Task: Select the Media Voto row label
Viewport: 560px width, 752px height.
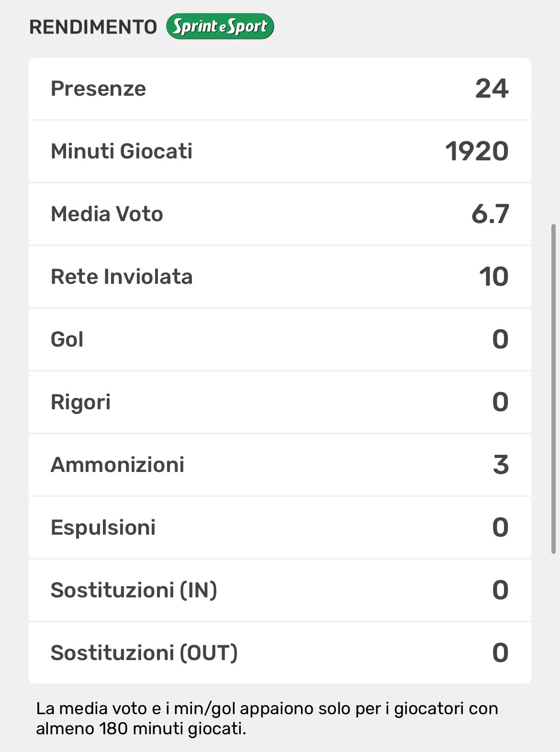Action: [107, 214]
